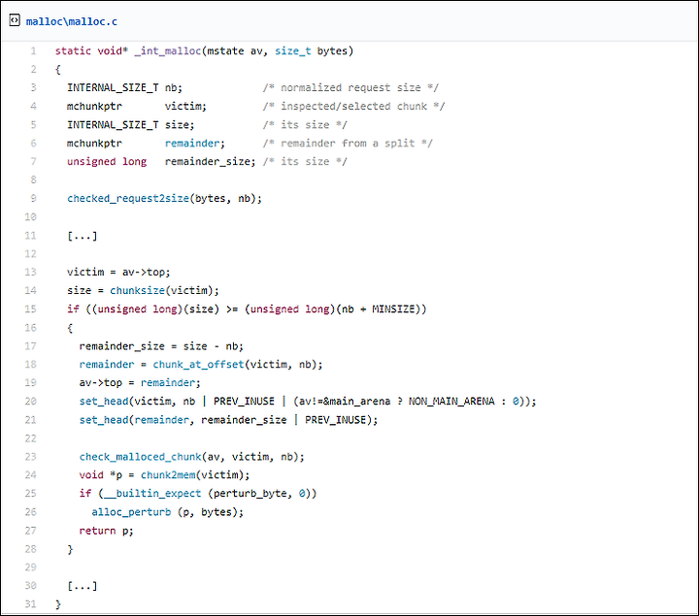
Task: Select line number 20
Action: (30, 402)
